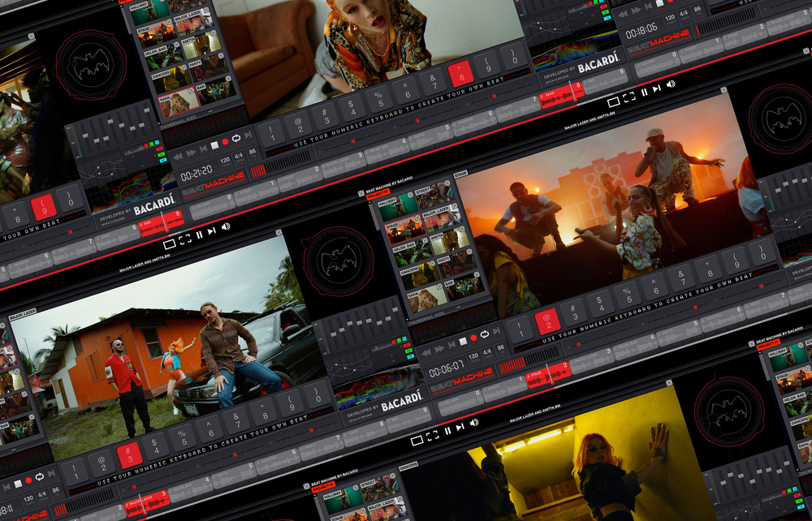Click next-track icon in Sara window's player bar

point(657,89)
